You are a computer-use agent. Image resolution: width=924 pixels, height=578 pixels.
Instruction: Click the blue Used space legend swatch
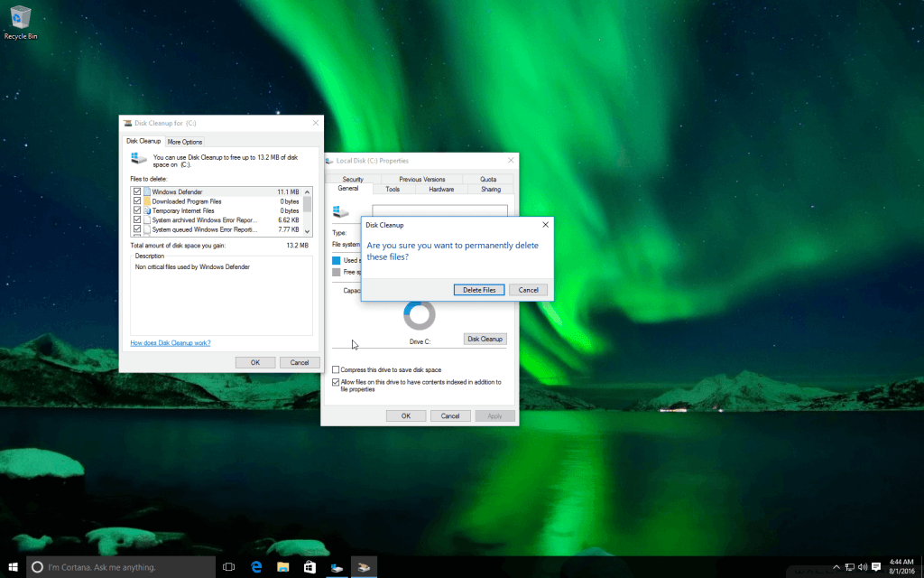coord(337,260)
